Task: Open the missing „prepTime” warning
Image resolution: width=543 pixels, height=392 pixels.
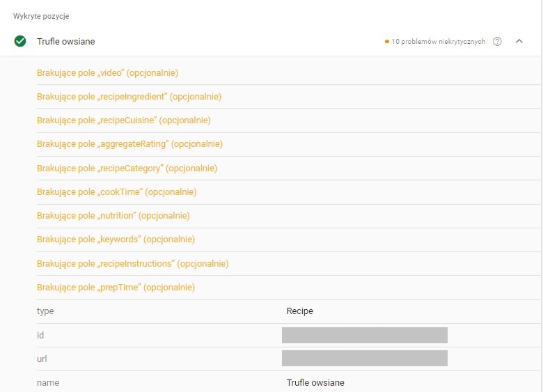Action: (x=116, y=287)
